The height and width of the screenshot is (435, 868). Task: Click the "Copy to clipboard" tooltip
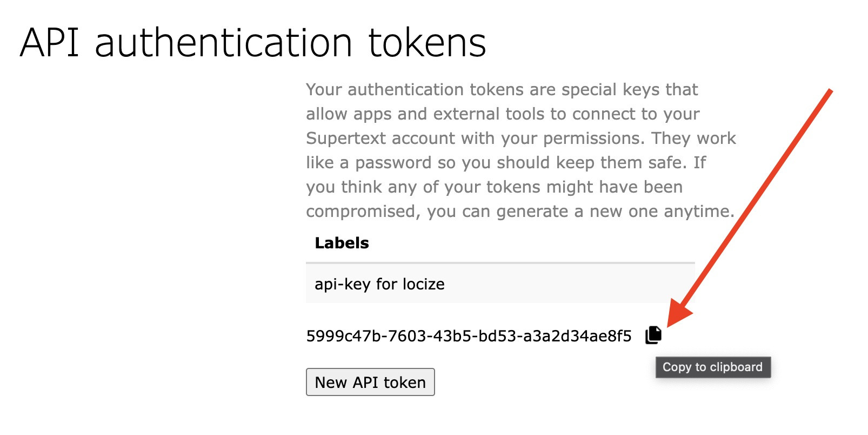point(712,367)
